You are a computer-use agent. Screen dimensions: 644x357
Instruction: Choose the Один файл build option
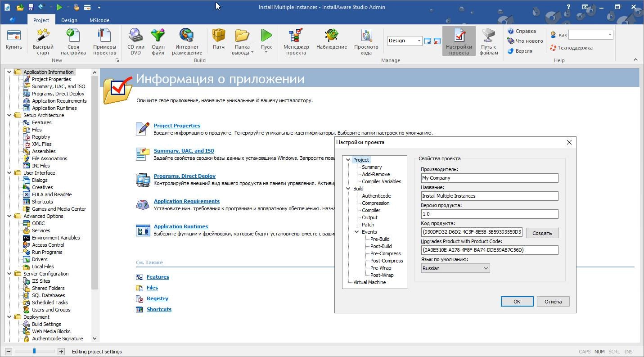pyautogui.click(x=158, y=42)
